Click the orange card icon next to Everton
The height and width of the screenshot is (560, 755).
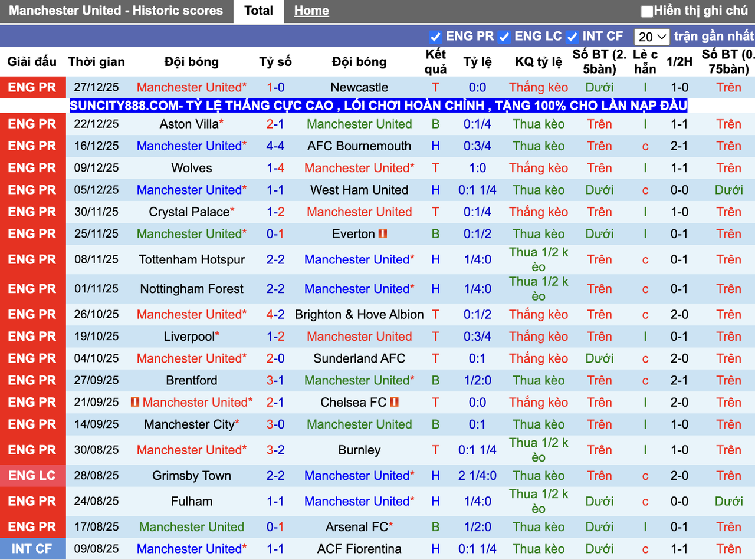[x=383, y=233]
